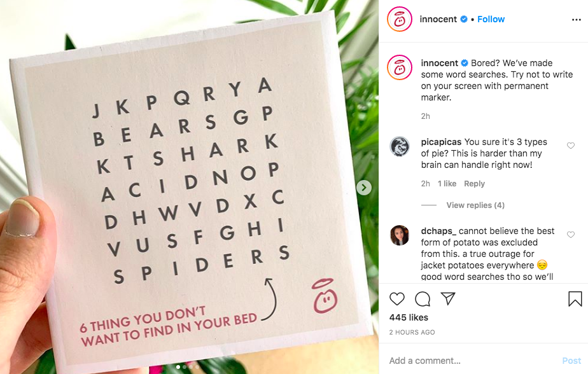588x374 pixels.
Task: Go to next carousel image arrow
Action: pyautogui.click(x=364, y=188)
